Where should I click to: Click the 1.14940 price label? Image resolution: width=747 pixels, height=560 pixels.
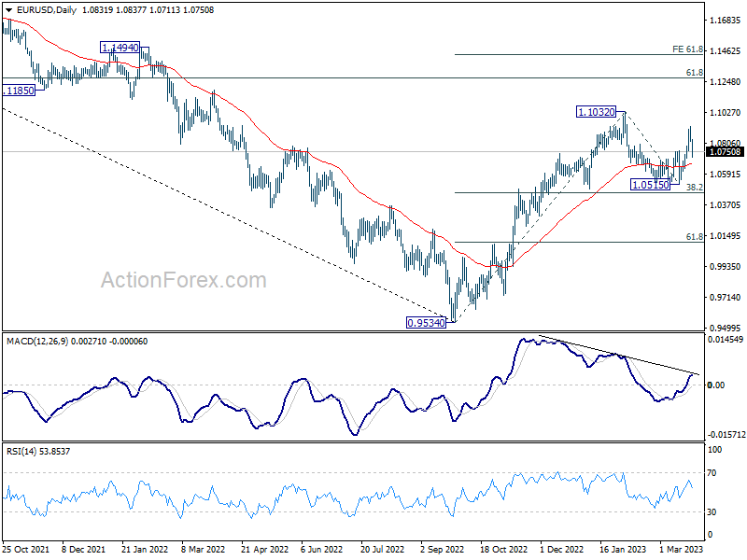(x=120, y=48)
